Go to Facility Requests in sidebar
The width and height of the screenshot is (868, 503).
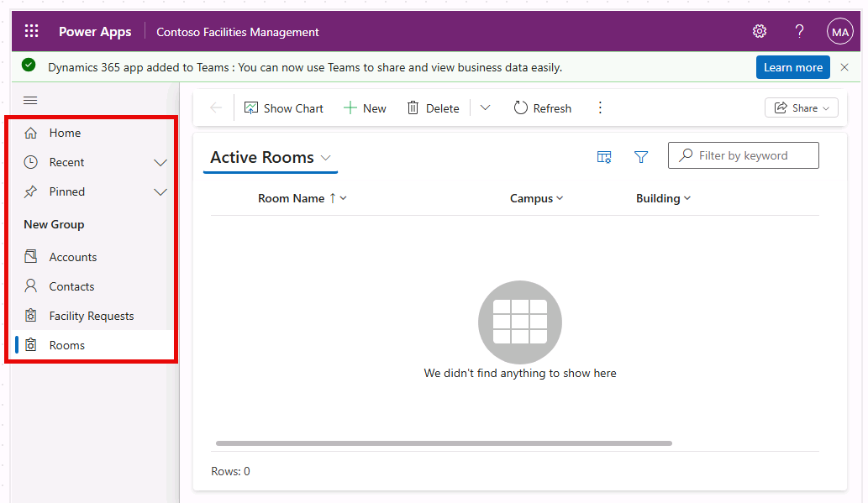(91, 316)
